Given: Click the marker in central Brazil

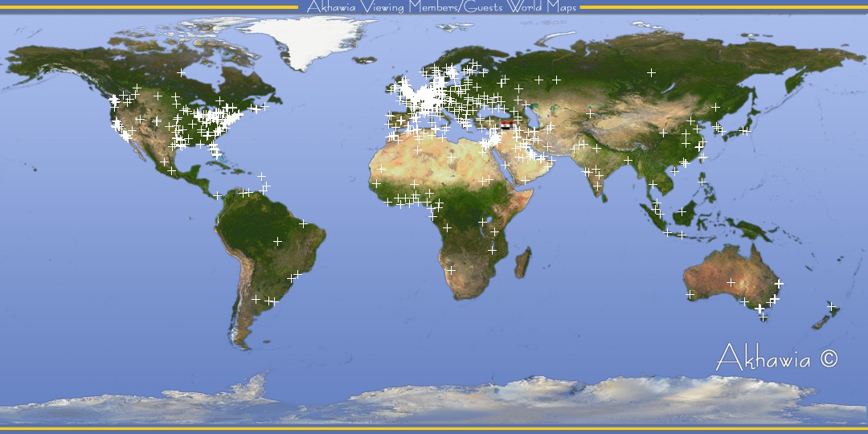Looking at the screenshot, I should coord(277,240).
